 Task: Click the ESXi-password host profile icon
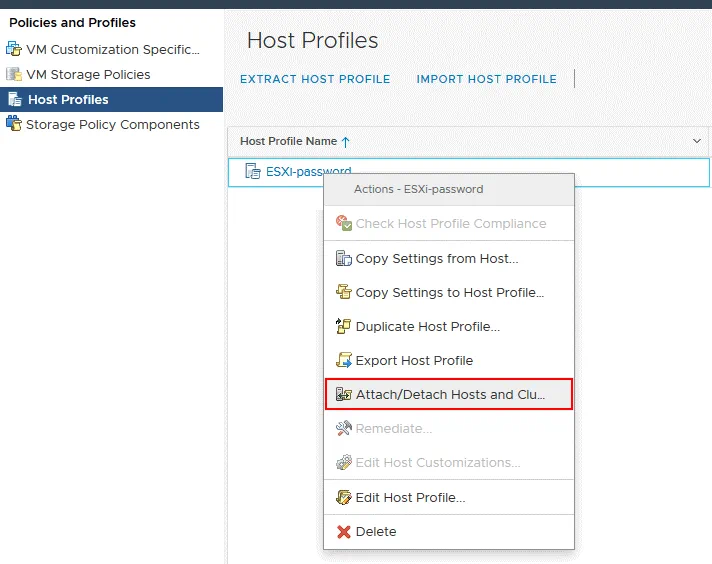pos(253,172)
